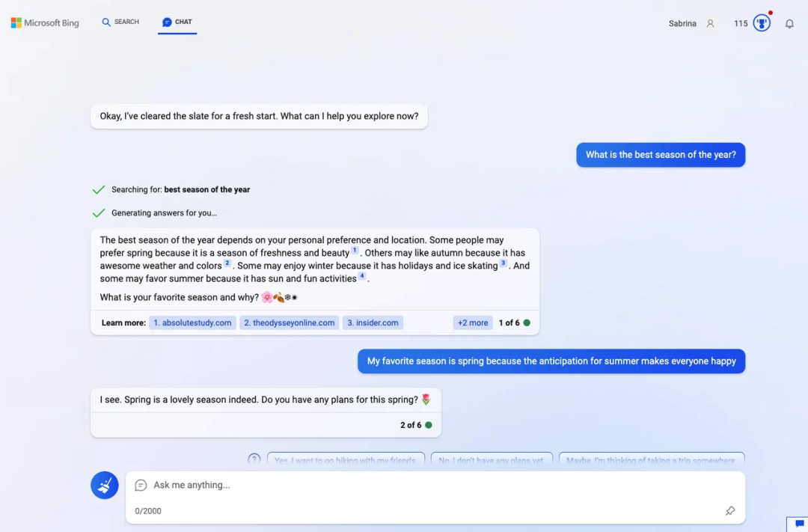Click the New topic broom button
The height and width of the screenshot is (532, 808).
(x=105, y=485)
